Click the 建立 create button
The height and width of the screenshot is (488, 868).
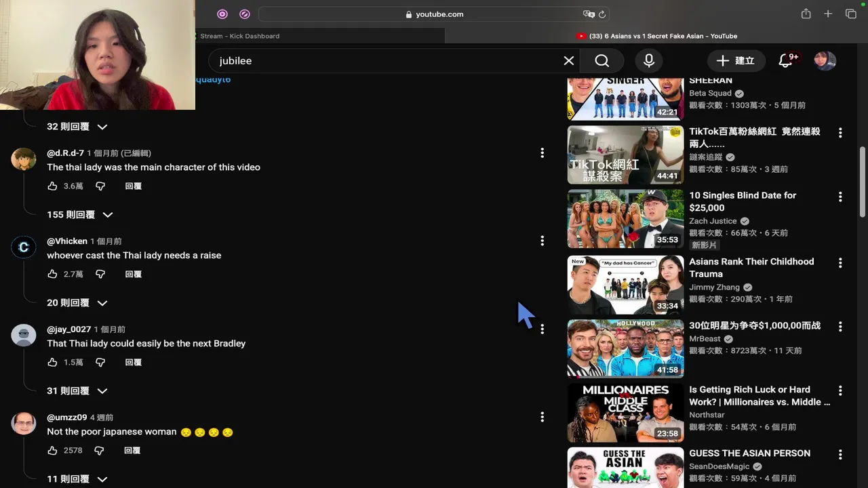[736, 61]
